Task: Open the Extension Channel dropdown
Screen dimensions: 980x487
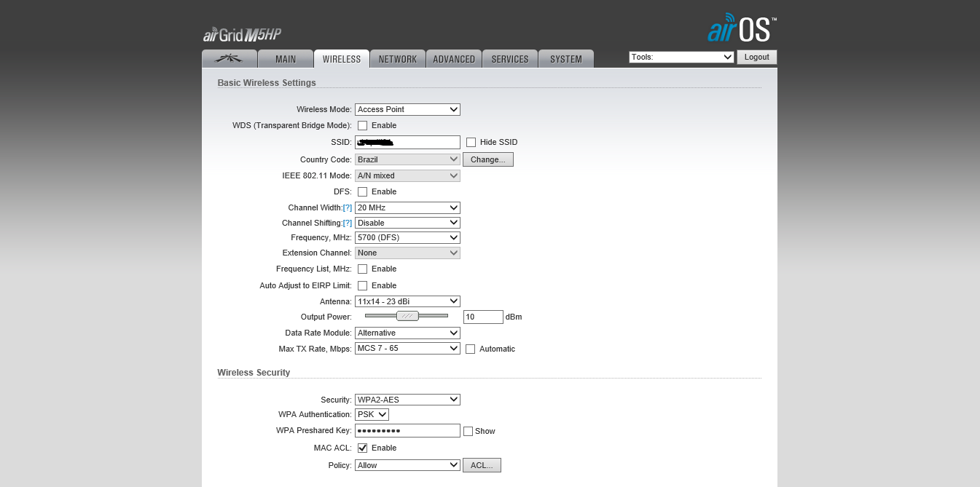Action: coord(407,253)
